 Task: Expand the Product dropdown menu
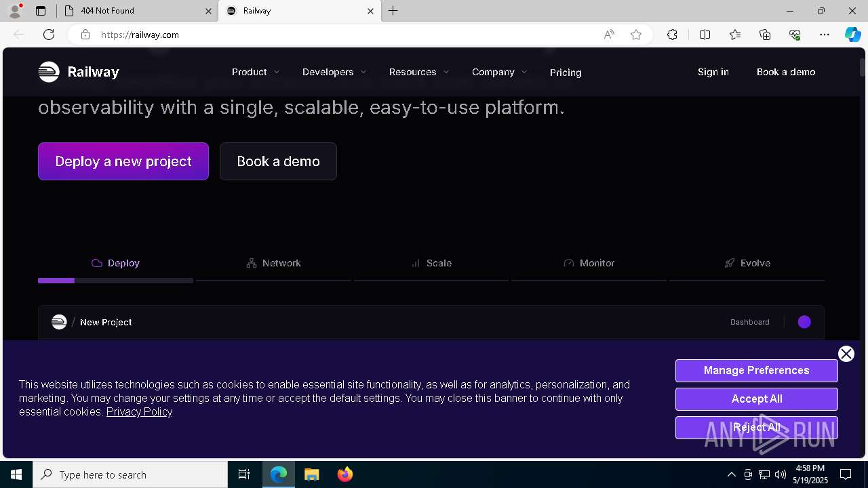coord(256,72)
